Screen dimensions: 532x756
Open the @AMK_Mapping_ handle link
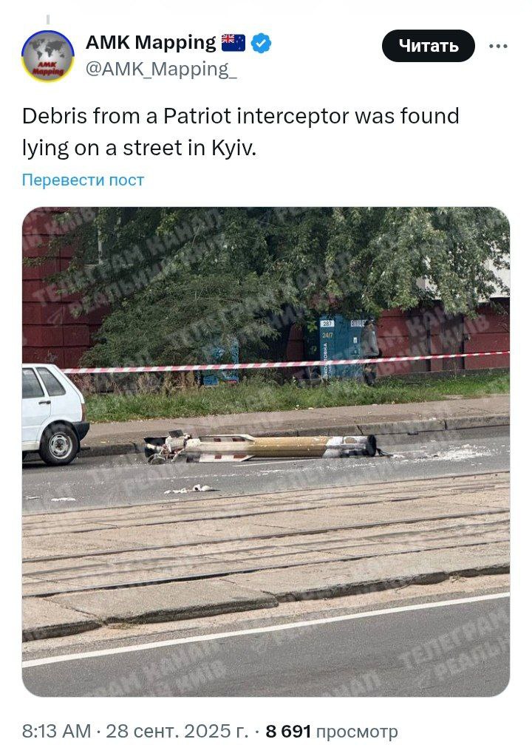coord(161,69)
